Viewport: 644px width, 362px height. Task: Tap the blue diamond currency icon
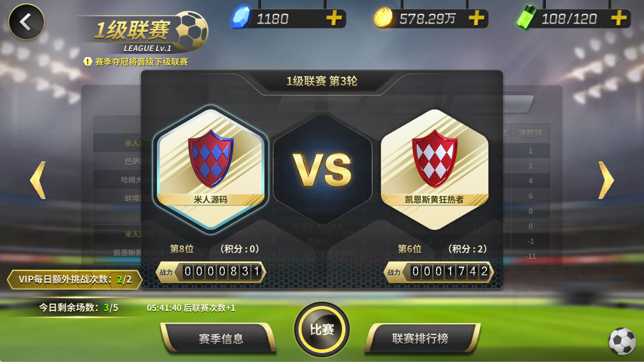pos(241,18)
